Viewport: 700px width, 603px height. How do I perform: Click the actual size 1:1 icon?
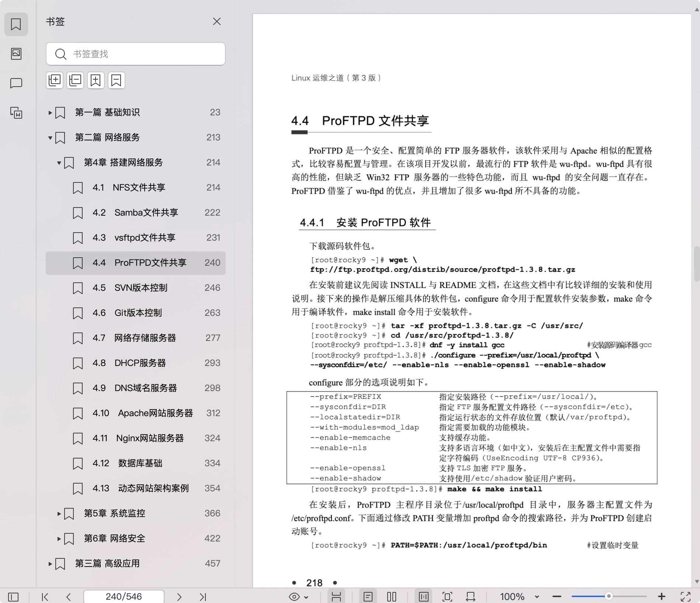[423, 597]
